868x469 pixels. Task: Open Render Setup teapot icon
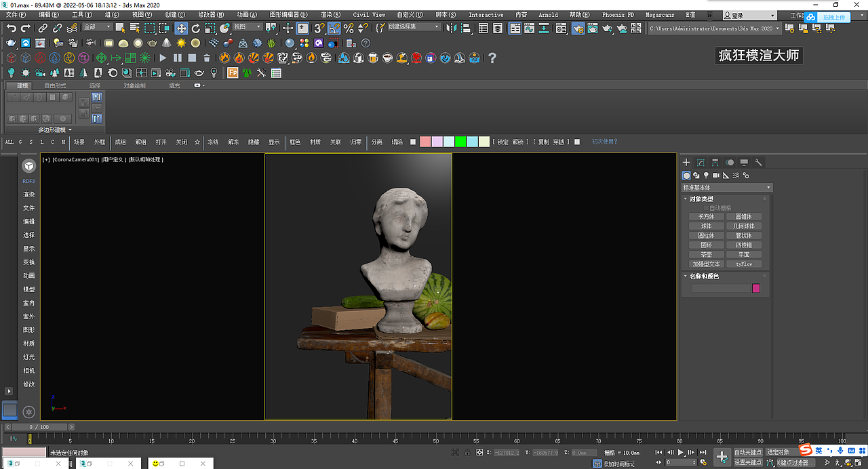click(578, 28)
